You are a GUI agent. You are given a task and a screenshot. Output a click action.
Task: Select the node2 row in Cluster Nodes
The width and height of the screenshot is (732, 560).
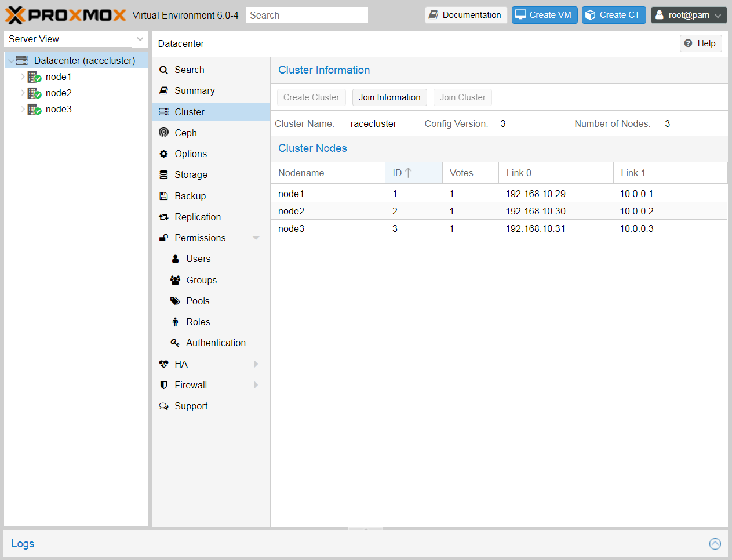(499, 211)
